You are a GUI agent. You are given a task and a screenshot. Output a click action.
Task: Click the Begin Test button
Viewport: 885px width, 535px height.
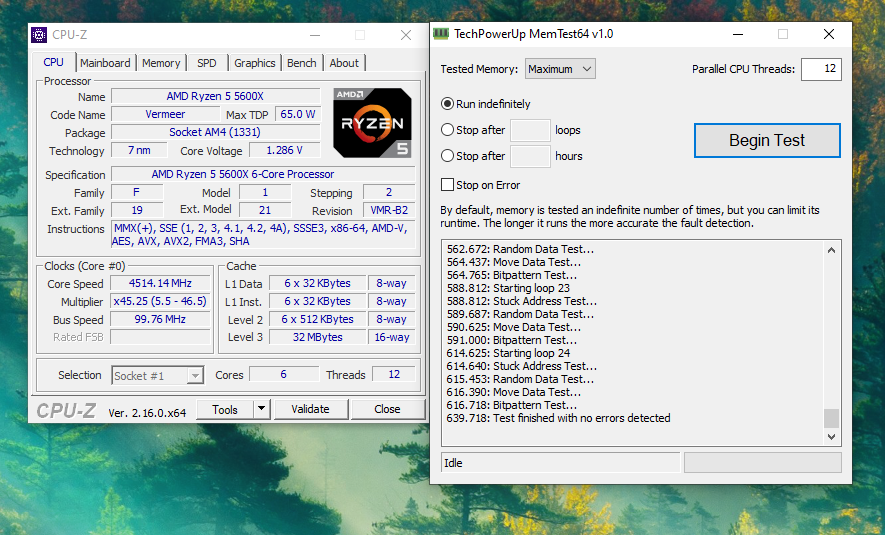[767, 140]
